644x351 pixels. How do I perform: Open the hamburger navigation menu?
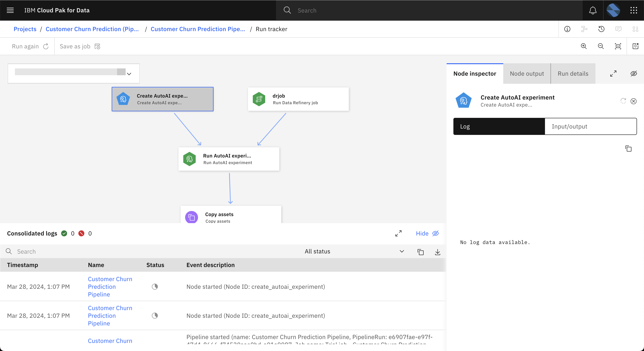point(10,10)
